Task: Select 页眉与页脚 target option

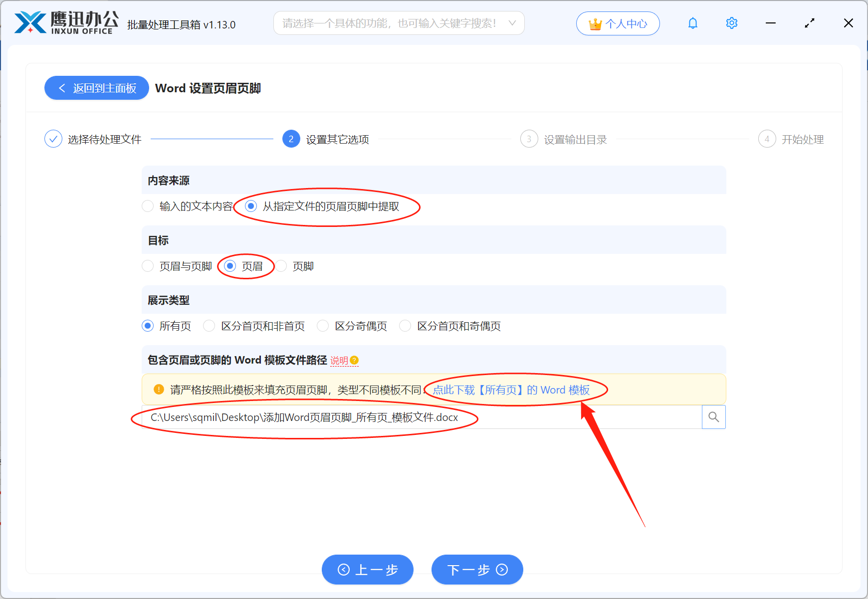Action: tap(148, 266)
